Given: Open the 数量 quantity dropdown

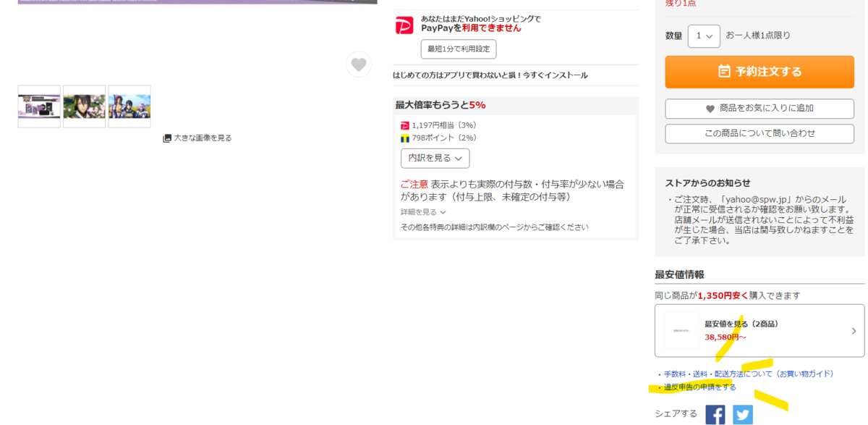Looking at the screenshot, I should click(x=704, y=35).
